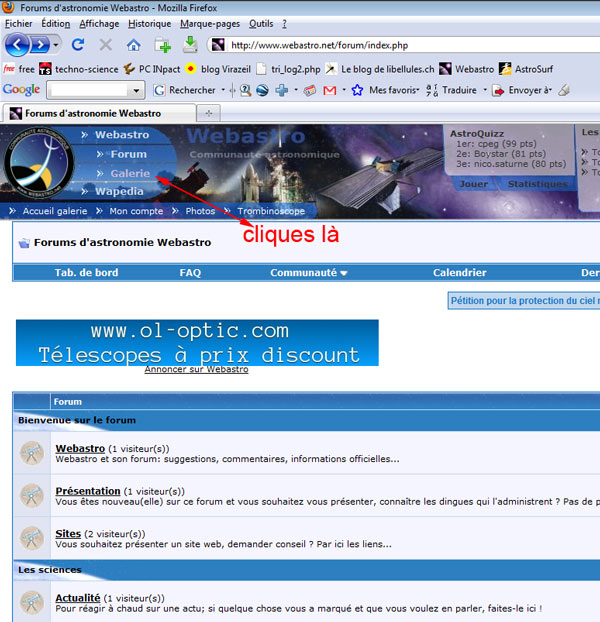
Task: Open the Photos sub-menu link
Action: 200,211
